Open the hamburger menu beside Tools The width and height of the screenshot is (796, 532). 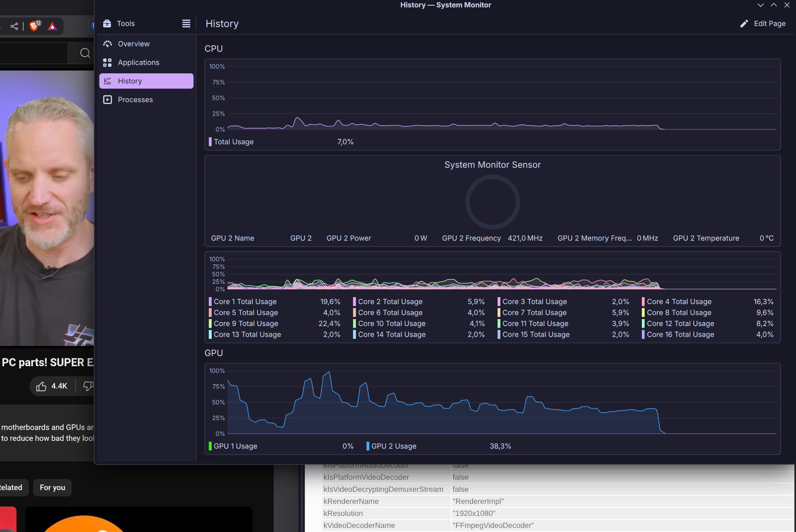(186, 24)
